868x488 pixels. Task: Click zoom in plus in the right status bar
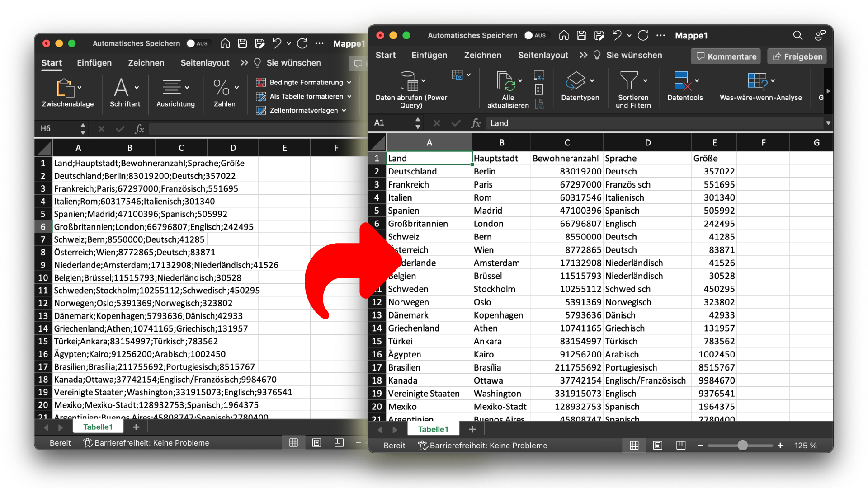point(780,446)
